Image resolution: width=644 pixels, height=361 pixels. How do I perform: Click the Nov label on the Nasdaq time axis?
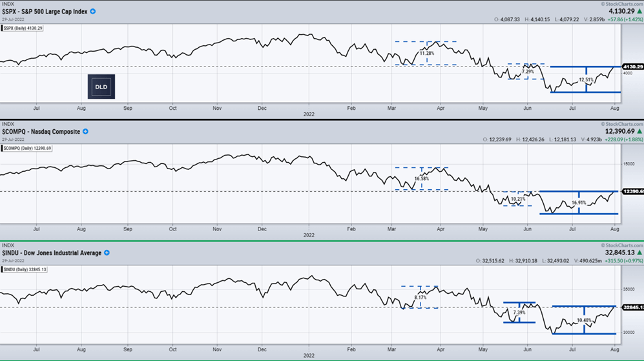tap(217, 229)
